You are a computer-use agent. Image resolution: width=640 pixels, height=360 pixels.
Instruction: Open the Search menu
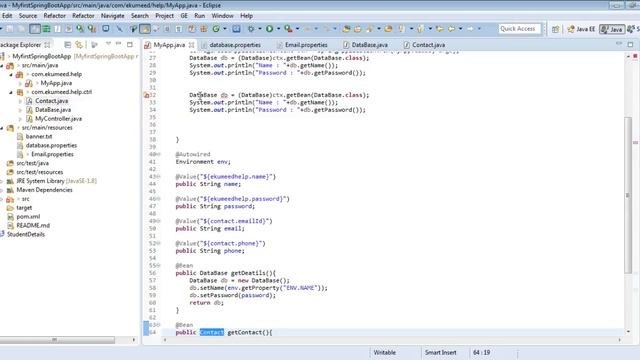[140, 16]
